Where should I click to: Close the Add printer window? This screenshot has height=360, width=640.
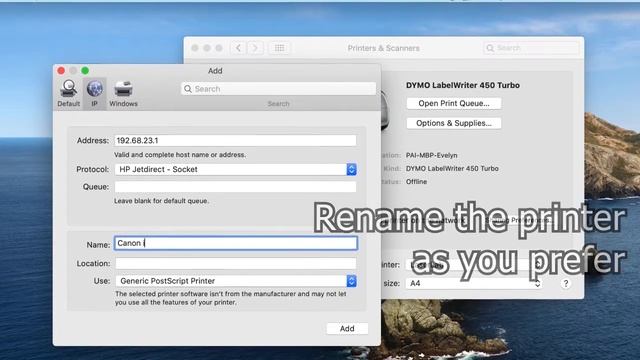coord(61,71)
